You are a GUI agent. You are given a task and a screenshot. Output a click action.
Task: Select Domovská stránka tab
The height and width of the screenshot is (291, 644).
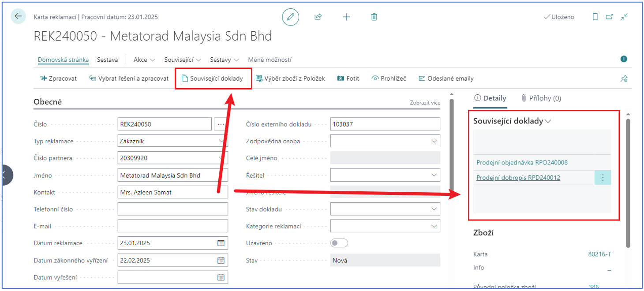click(x=63, y=60)
